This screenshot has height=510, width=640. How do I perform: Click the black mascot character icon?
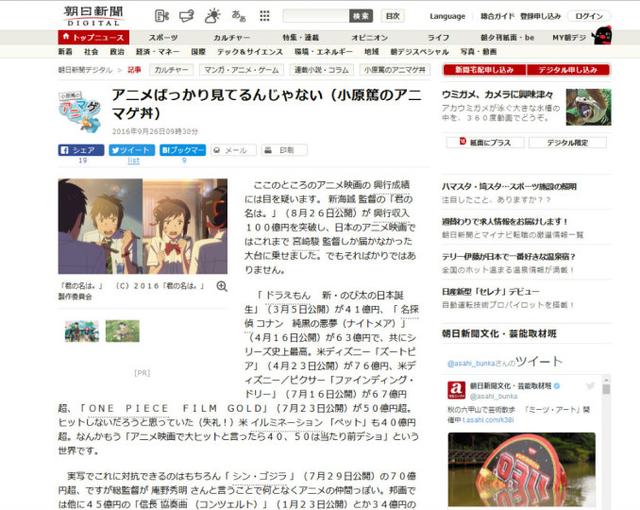pyautogui.click(x=602, y=36)
